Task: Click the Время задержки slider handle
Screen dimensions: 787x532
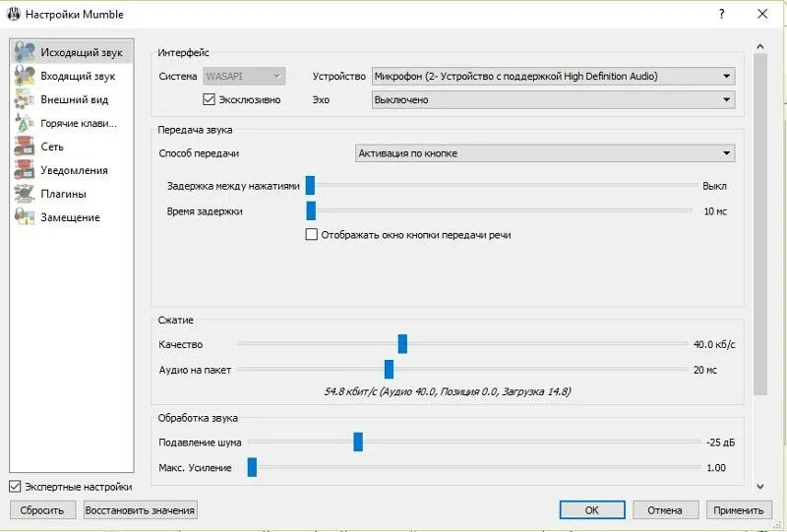Action: pos(311,210)
